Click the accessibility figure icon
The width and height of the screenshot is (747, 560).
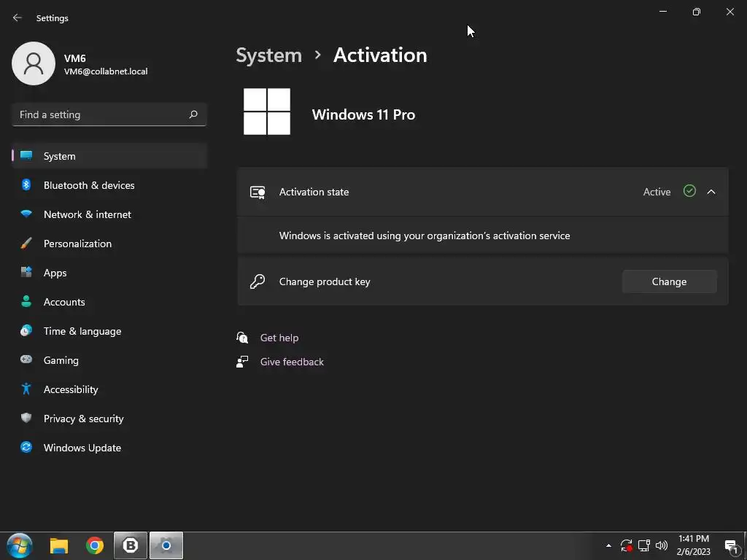point(26,389)
